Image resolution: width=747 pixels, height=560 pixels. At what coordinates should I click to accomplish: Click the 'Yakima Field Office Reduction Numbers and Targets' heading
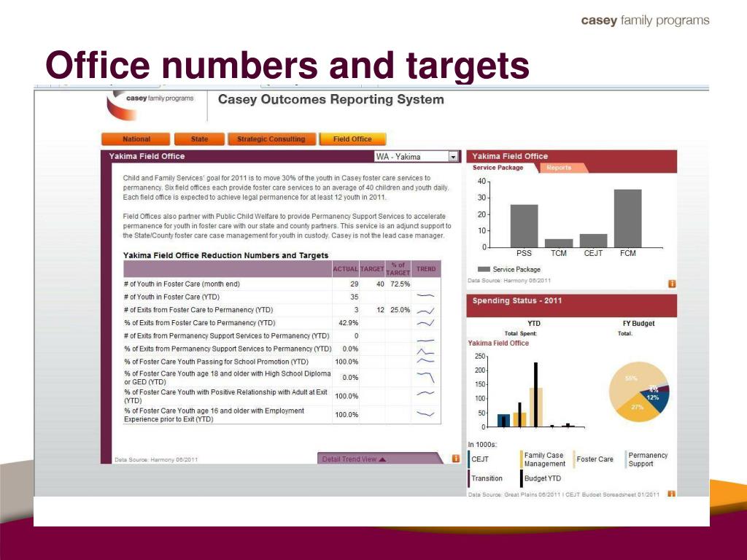pyautogui.click(x=226, y=255)
